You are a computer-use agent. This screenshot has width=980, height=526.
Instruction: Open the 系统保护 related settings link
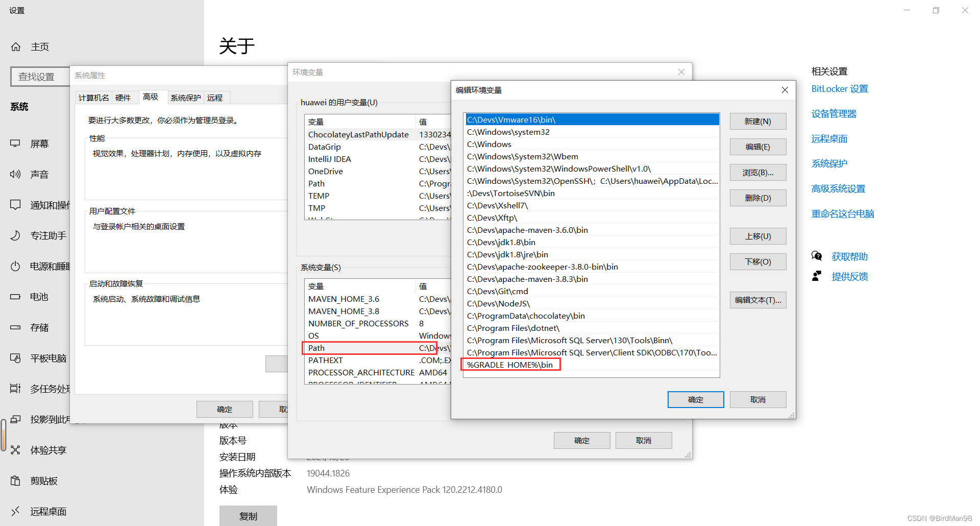tap(829, 164)
